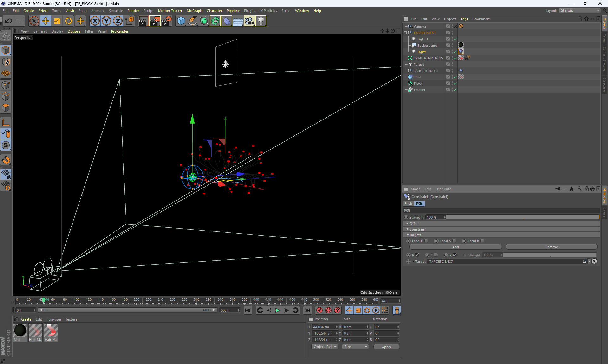The height and width of the screenshot is (364, 608).
Task: Click Record Active Objects button
Action: (x=320, y=311)
